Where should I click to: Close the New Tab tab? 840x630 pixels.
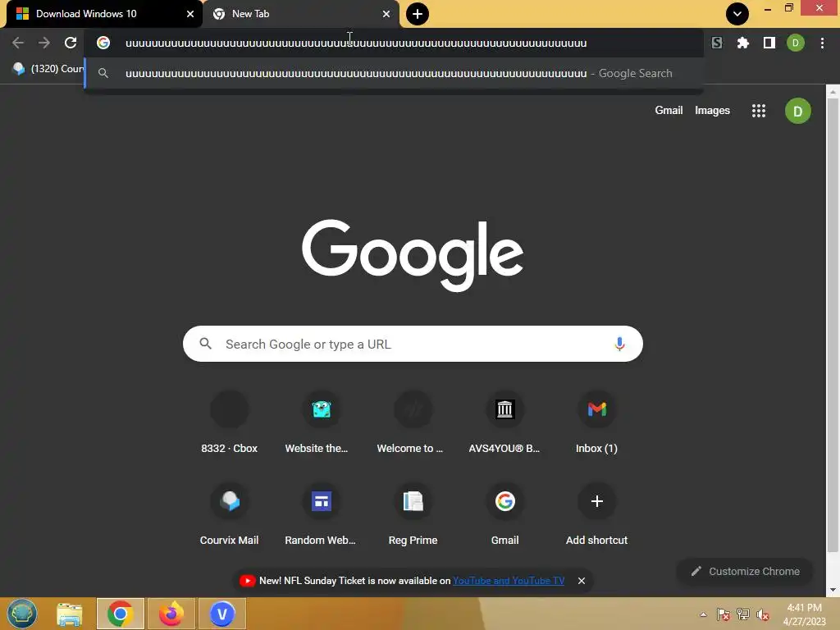tap(386, 14)
